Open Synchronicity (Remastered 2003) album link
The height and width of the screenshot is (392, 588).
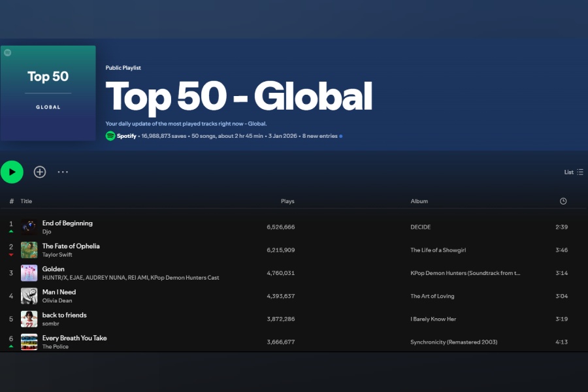453,342
